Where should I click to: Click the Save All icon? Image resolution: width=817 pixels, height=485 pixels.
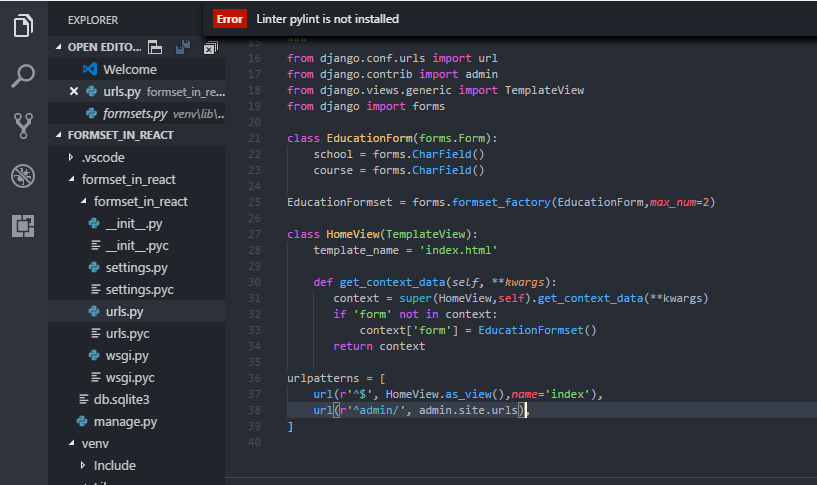182,47
